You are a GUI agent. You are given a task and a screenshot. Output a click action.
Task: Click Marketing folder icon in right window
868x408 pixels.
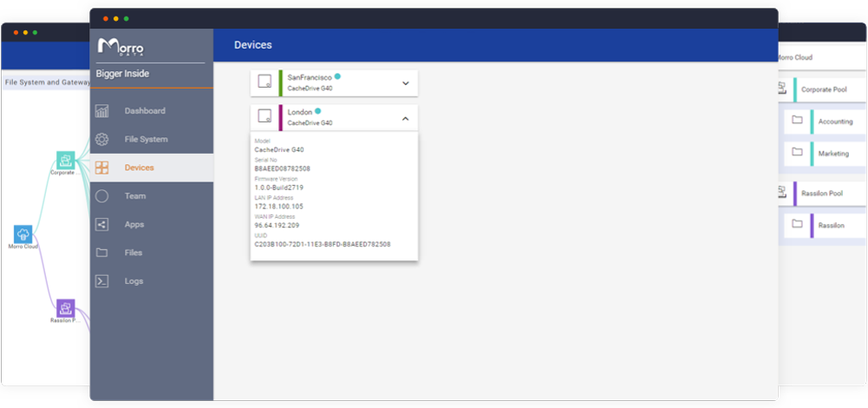pyautogui.click(x=797, y=152)
